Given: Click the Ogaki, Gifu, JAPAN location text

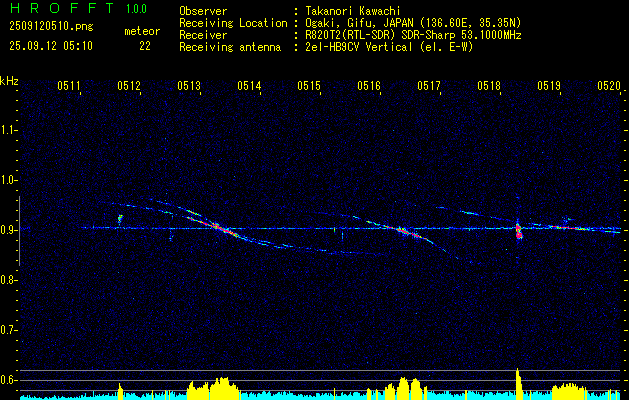Looking at the screenshot, I should pyautogui.click(x=413, y=23).
